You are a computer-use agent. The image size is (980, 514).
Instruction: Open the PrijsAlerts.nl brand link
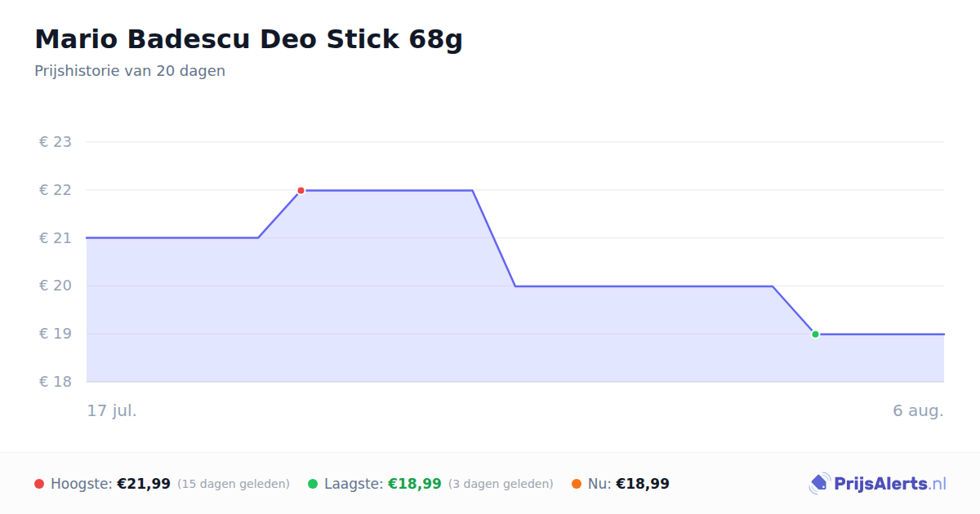[x=877, y=484]
